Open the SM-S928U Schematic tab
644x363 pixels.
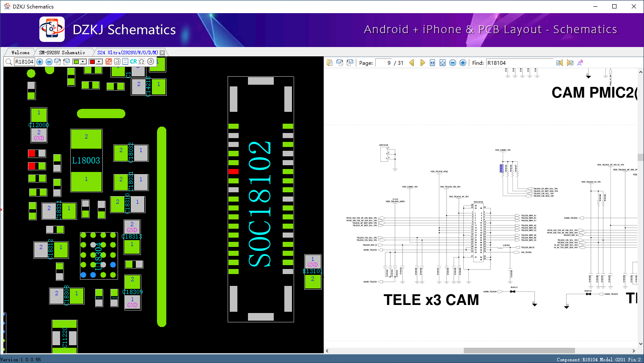point(62,53)
